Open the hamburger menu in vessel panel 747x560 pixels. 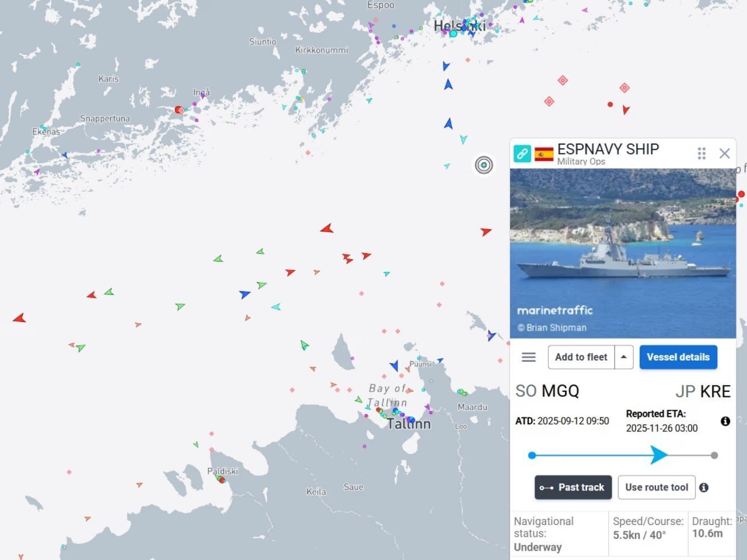coord(529,357)
